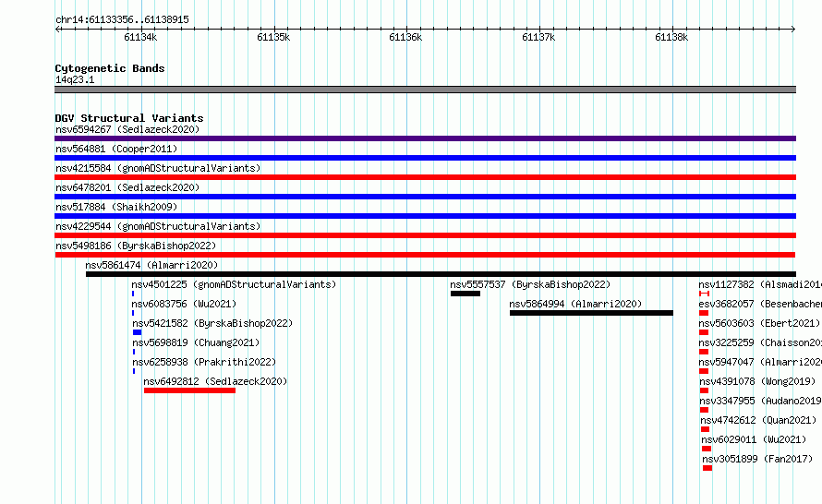Click nsv5603603 (Ebert2021) label
The height and width of the screenshot is (504, 822).
point(759,323)
